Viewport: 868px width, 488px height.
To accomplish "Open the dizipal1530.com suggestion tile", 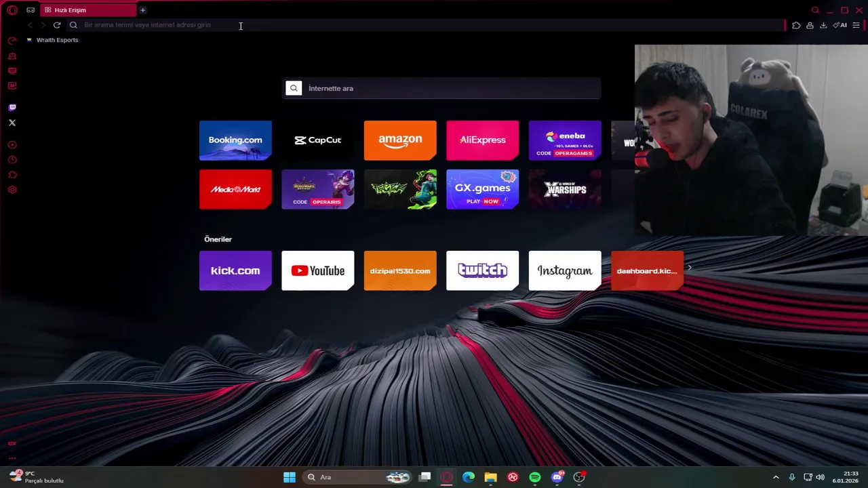I will tap(400, 270).
